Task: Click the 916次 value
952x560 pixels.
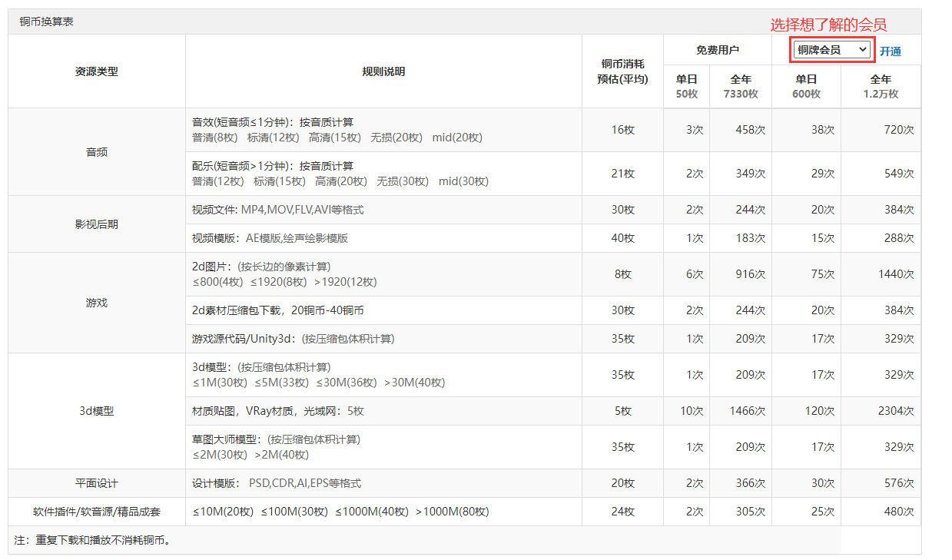Action: (750, 274)
